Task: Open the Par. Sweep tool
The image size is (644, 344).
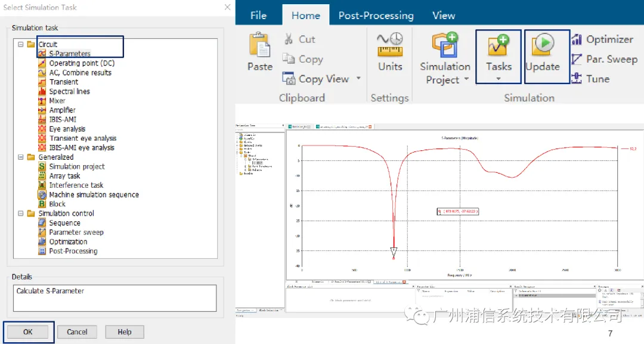Action: pyautogui.click(x=577, y=59)
